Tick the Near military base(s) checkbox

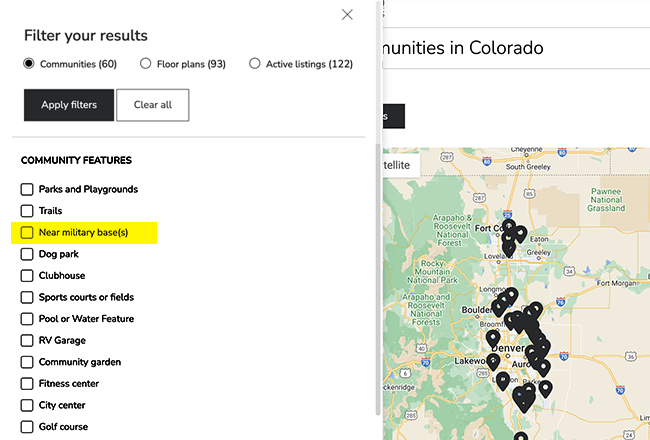coord(27,233)
